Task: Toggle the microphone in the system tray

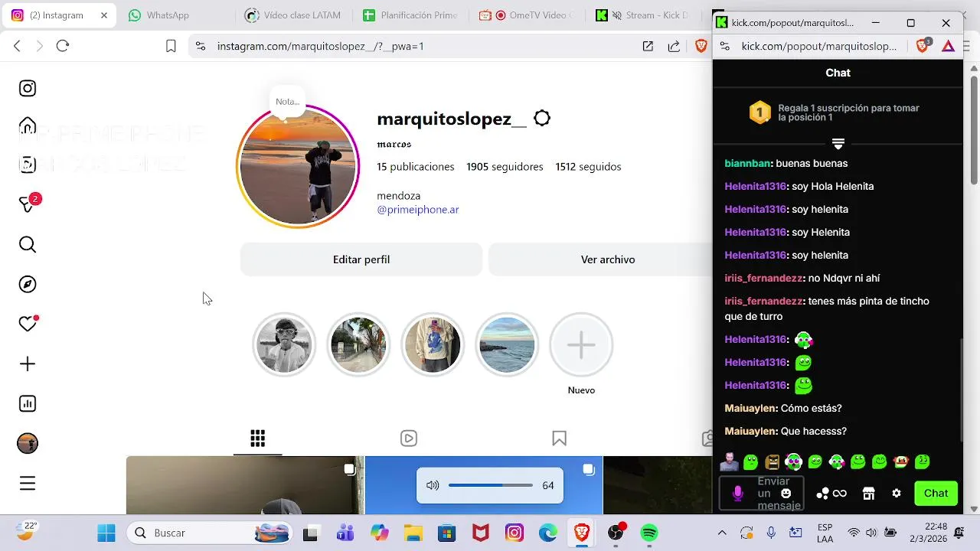Action: pyautogui.click(x=772, y=533)
